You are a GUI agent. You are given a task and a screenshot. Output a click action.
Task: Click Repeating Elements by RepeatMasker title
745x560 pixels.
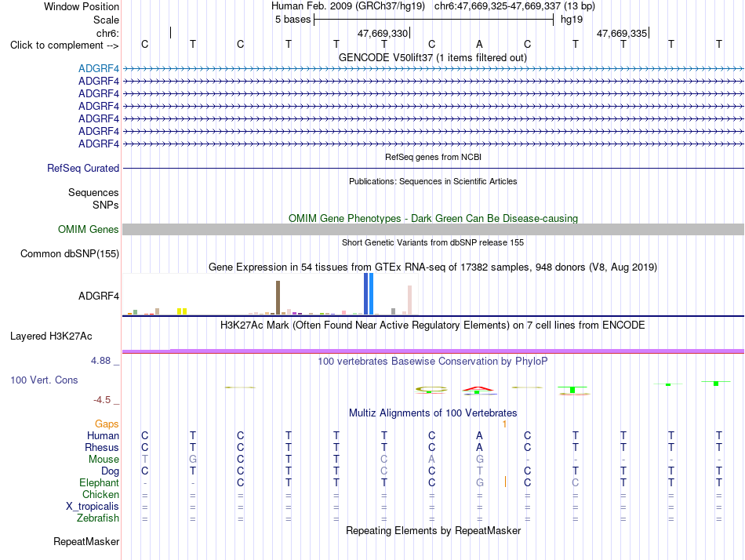point(434,530)
